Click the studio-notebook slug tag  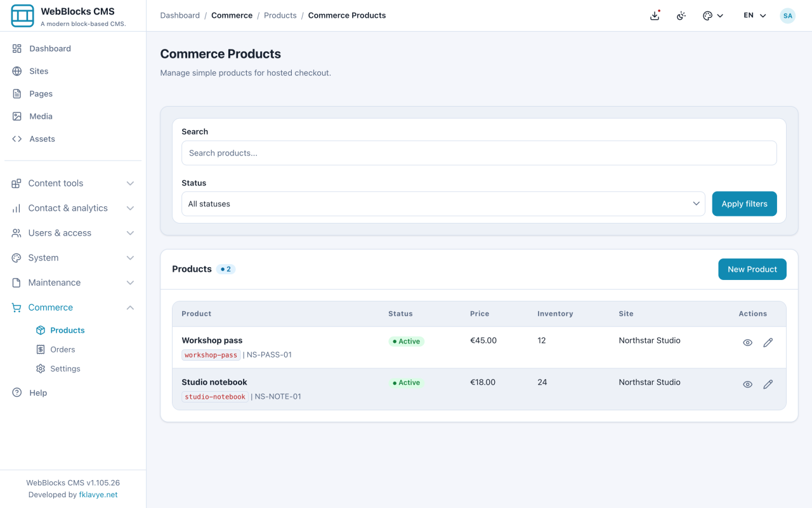click(x=215, y=397)
